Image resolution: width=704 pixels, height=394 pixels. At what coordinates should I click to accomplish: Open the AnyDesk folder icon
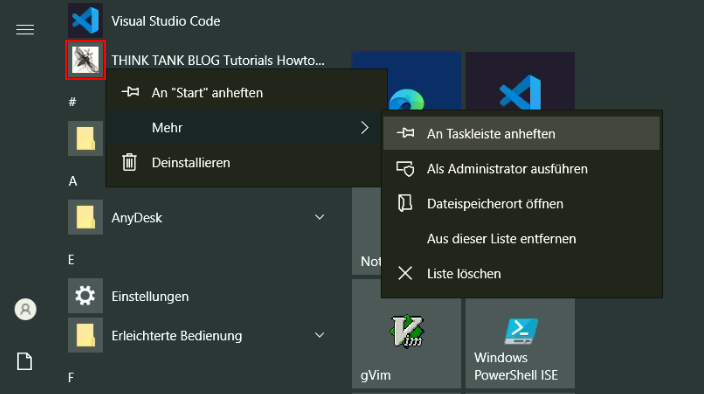point(85,217)
